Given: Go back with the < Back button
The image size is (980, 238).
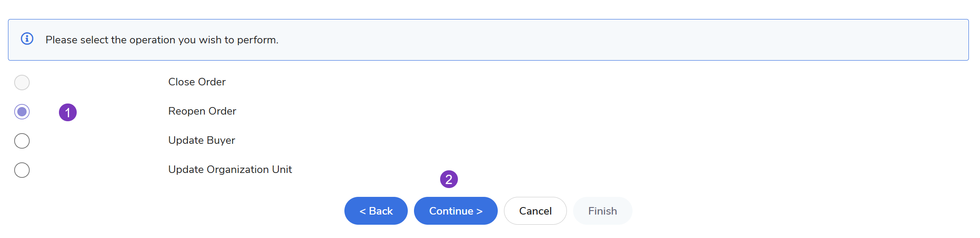Looking at the screenshot, I should pyautogui.click(x=376, y=211).
